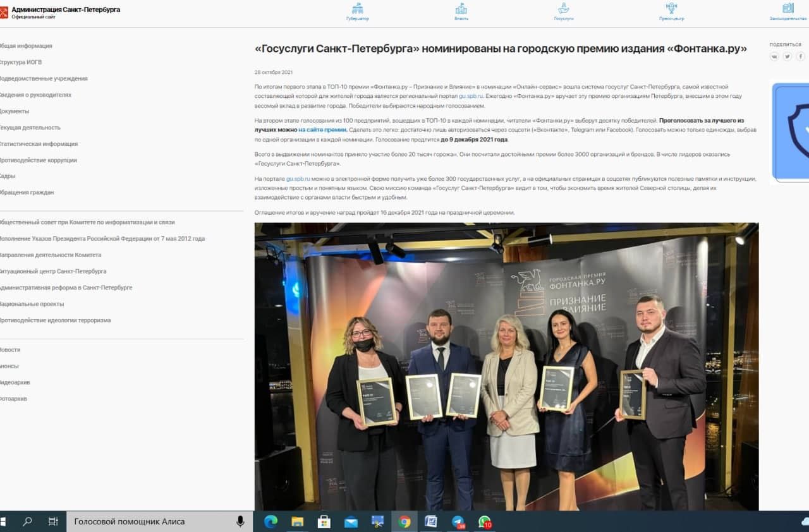The height and width of the screenshot is (532, 809).
Task: Open the Госуслуги section icon
Action: click(x=564, y=8)
